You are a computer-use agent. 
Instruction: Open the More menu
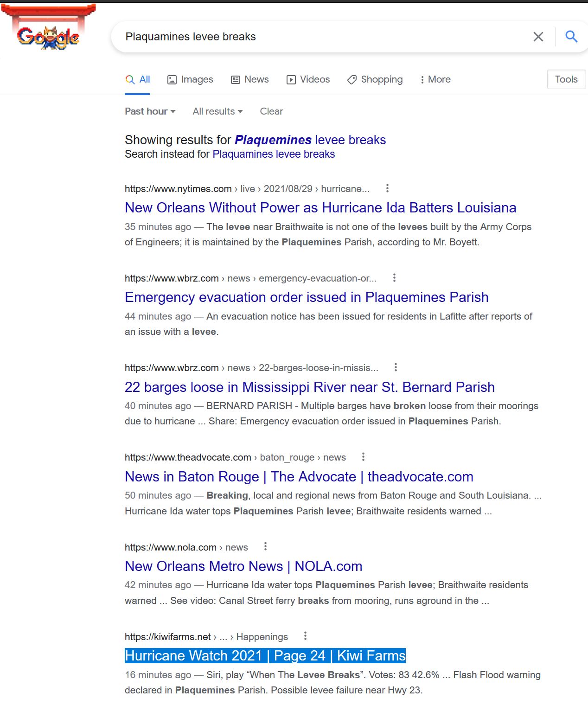pos(435,79)
